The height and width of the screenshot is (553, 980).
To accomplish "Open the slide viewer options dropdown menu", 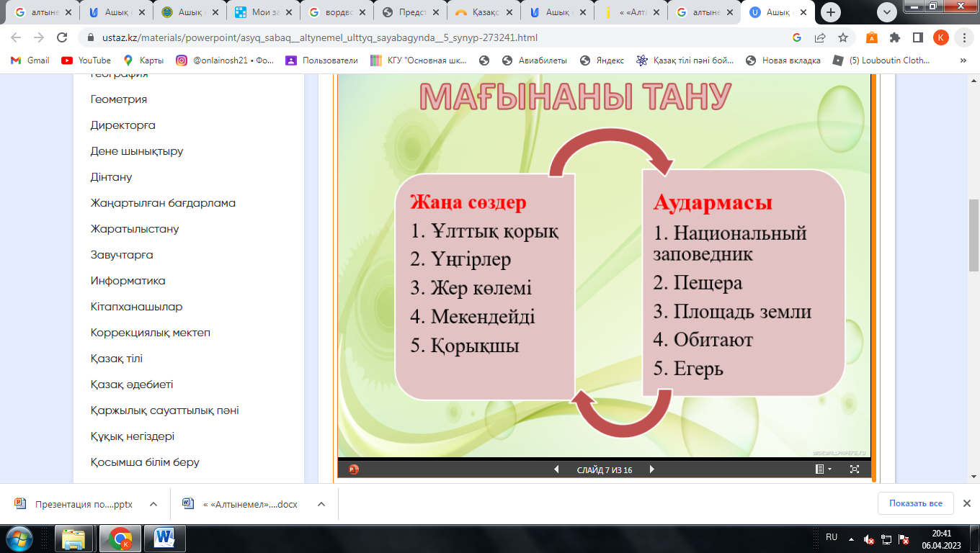I will click(822, 469).
